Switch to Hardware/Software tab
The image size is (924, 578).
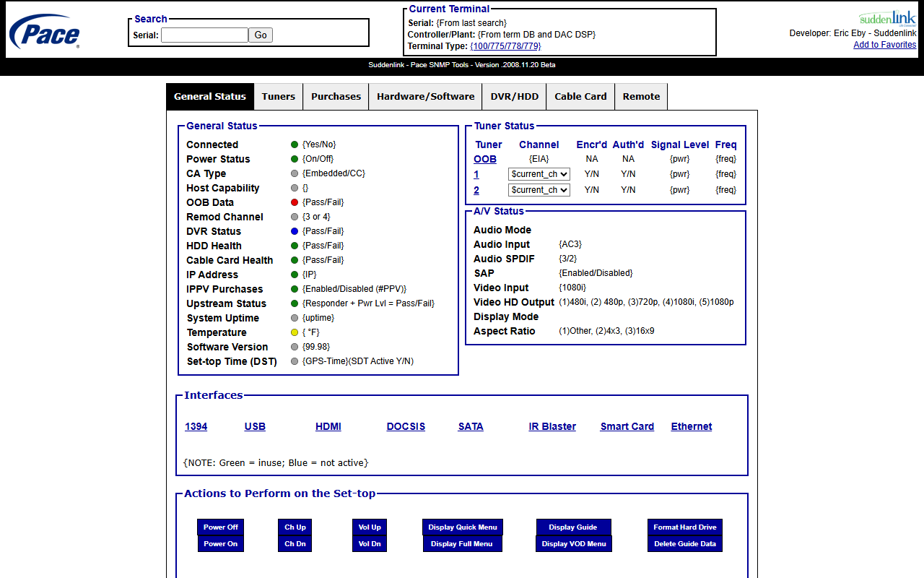point(426,97)
